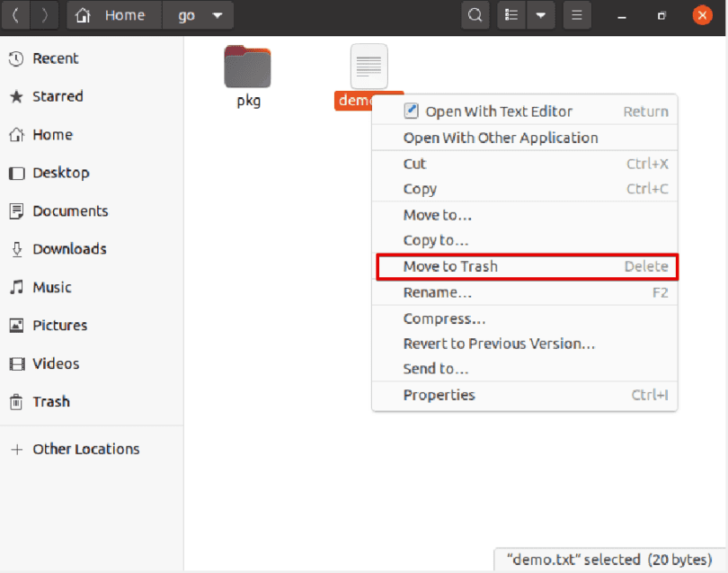Open the Trash from the sidebar

coord(49,402)
